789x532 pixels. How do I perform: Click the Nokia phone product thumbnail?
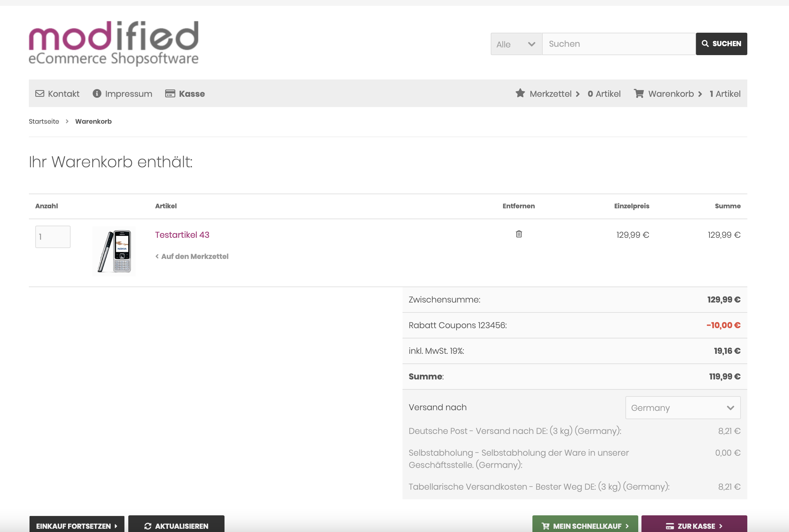[x=114, y=251]
